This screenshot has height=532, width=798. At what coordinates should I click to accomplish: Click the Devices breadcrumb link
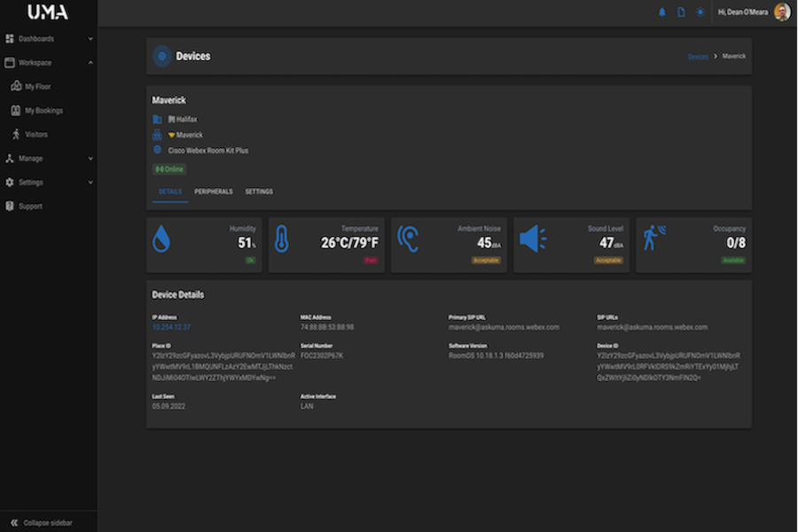[698, 57]
